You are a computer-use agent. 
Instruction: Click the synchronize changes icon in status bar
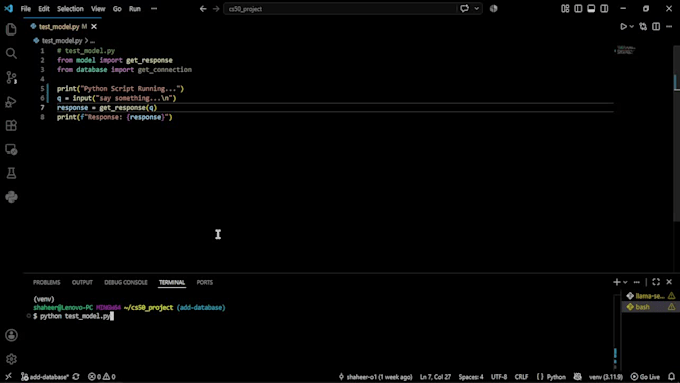(x=76, y=376)
